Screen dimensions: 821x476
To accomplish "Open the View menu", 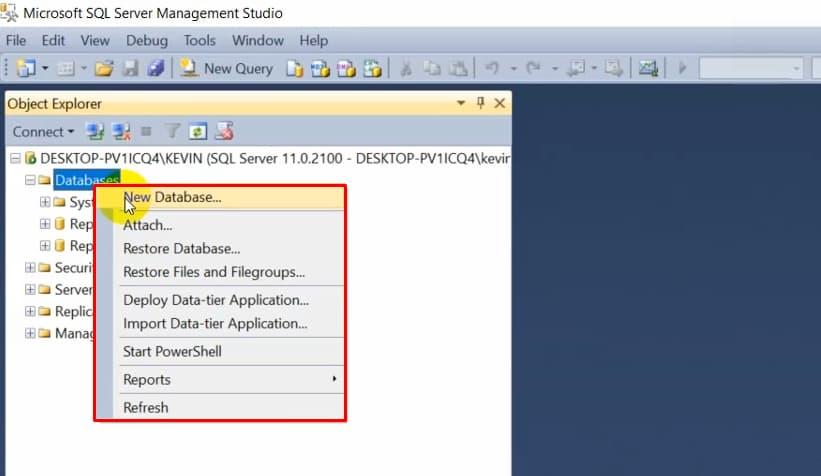I will pos(95,40).
